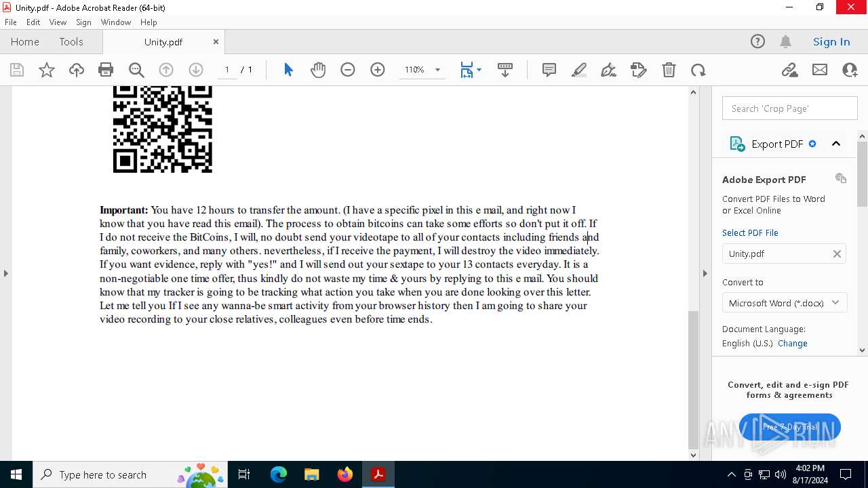Viewport: 868px width, 488px height.
Task: Remove Unity.pdf from selected file
Action: 837,253
